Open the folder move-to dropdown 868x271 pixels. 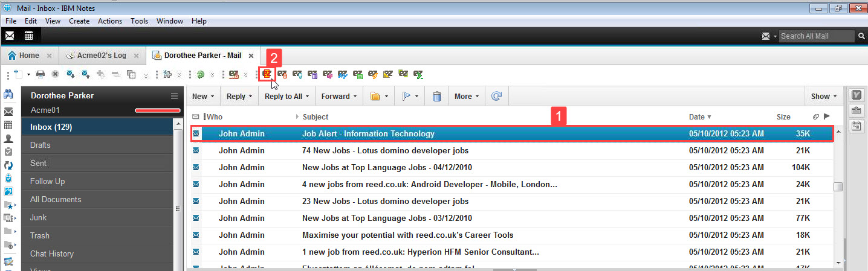tap(386, 97)
